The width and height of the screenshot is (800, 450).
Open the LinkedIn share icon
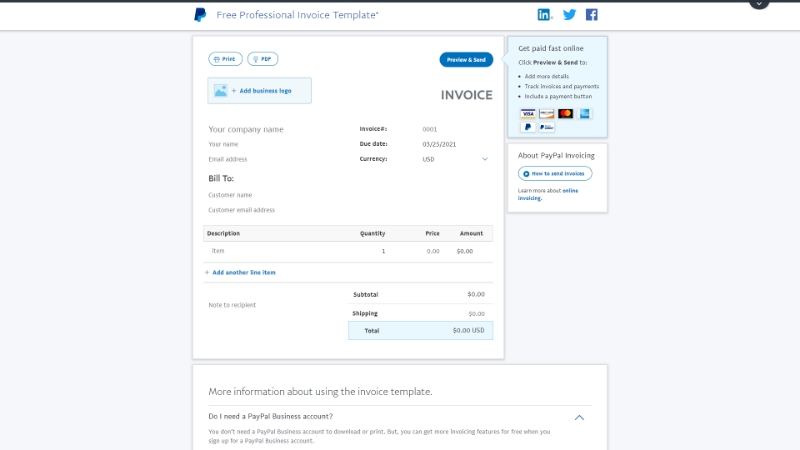[544, 15]
